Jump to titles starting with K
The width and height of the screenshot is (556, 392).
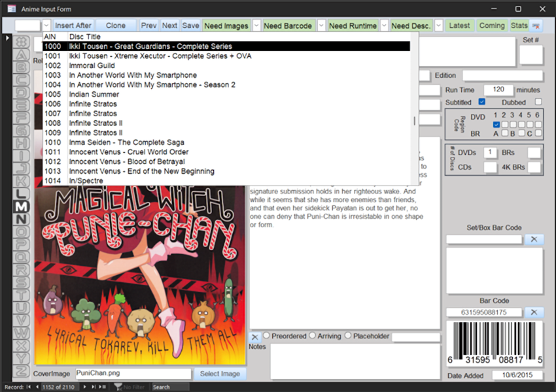point(21,182)
